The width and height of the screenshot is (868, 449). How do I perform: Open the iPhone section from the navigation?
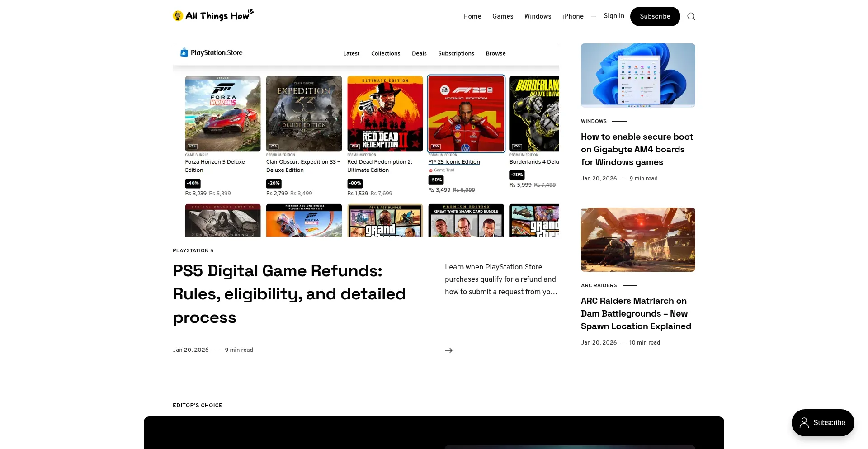coord(572,16)
